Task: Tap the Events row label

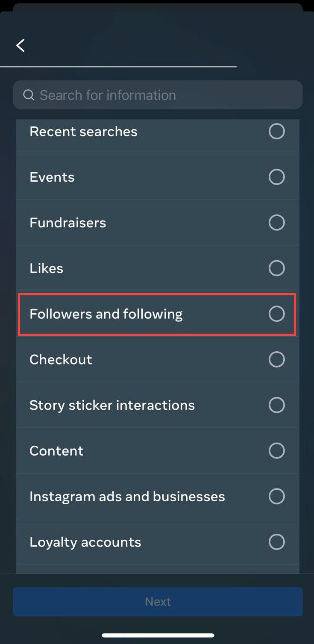Action: coord(52,176)
